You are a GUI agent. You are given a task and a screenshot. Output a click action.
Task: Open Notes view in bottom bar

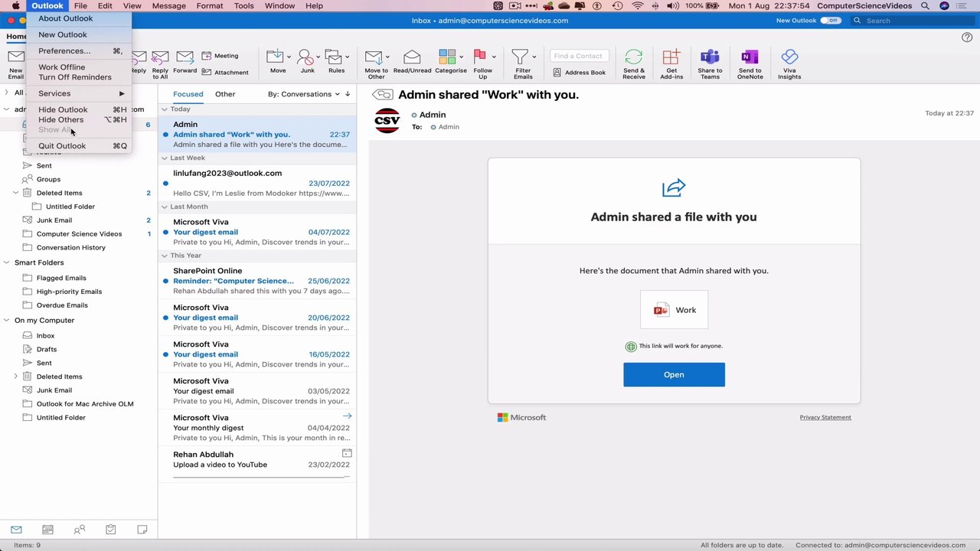pyautogui.click(x=142, y=530)
